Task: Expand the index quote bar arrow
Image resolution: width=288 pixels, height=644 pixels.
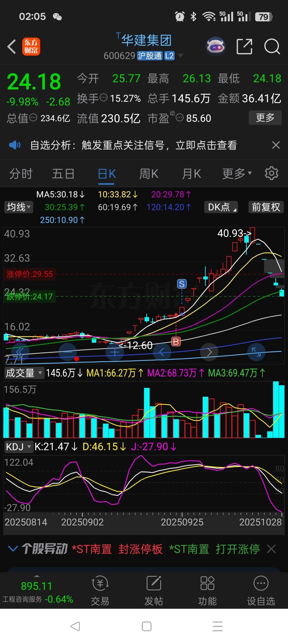Action: pos(37,576)
